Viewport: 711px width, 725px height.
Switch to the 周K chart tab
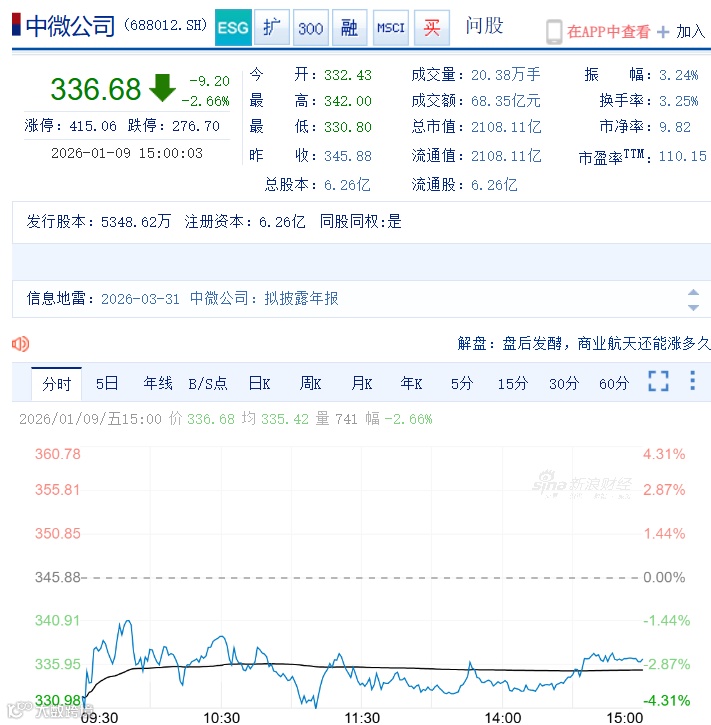[310, 383]
